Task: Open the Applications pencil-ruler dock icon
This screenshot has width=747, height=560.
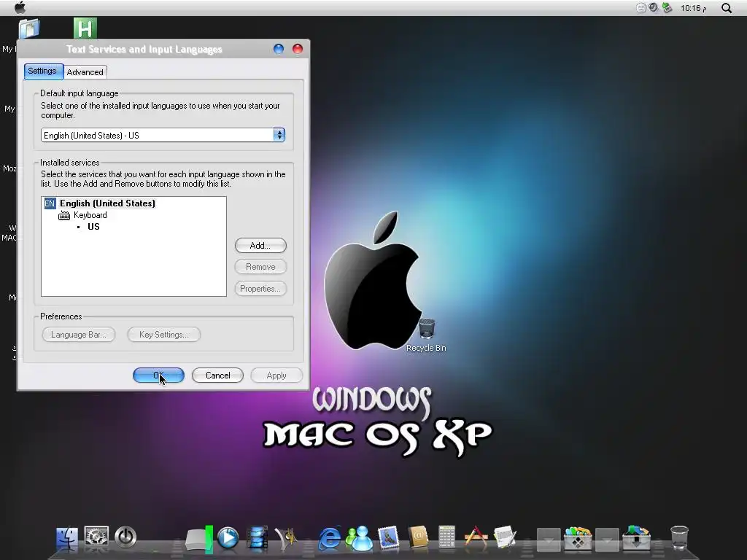Action: tap(476, 536)
